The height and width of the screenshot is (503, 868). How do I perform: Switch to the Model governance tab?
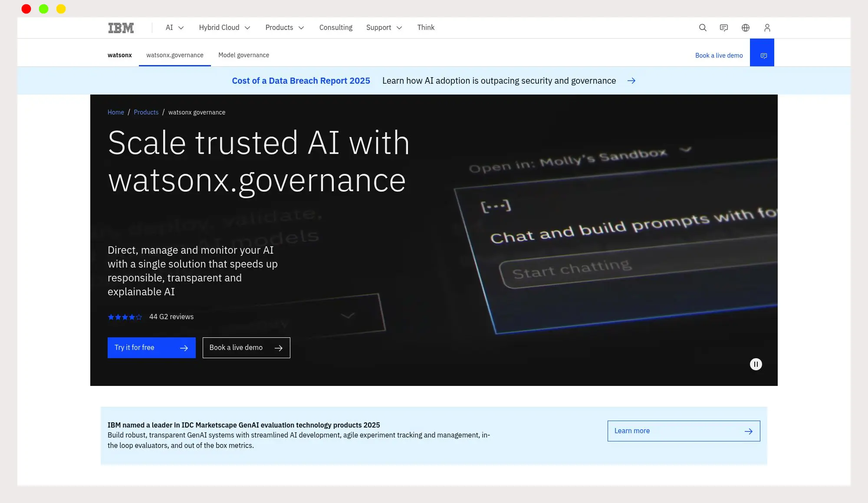tap(243, 55)
